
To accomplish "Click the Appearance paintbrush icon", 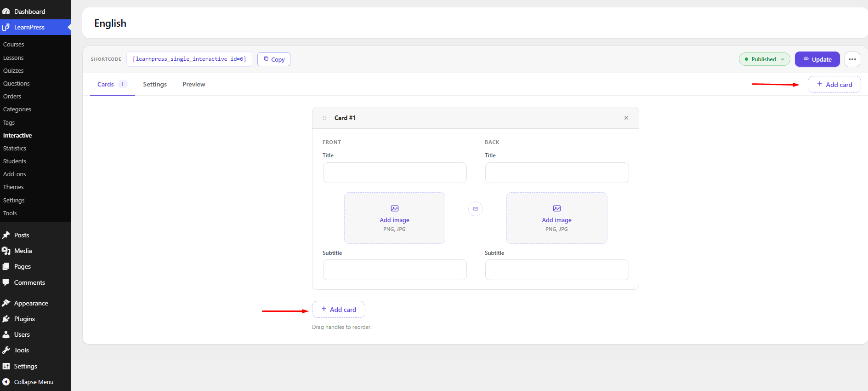I will 6,303.
